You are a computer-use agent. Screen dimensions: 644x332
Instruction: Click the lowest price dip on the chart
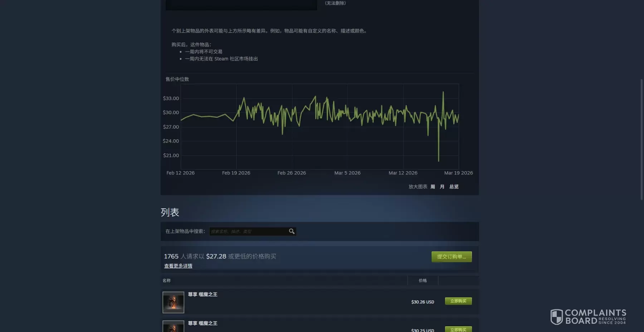pyautogui.click(x=439, y=160)
